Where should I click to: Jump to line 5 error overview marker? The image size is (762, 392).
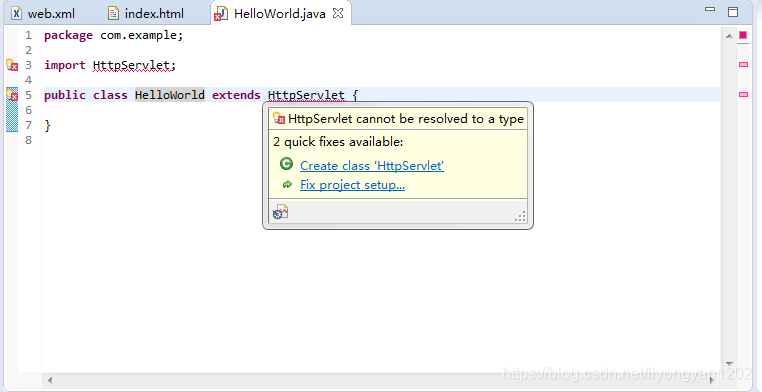point(743,95)
